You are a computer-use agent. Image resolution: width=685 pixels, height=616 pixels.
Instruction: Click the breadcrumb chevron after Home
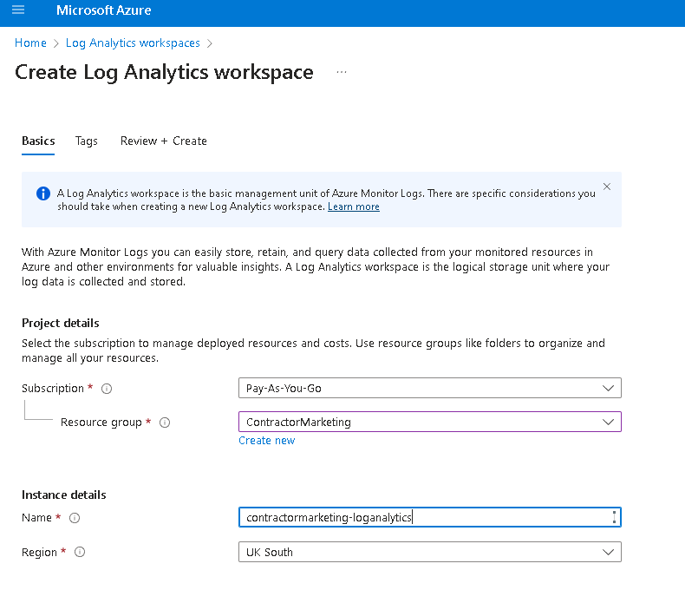pos(55,43)
